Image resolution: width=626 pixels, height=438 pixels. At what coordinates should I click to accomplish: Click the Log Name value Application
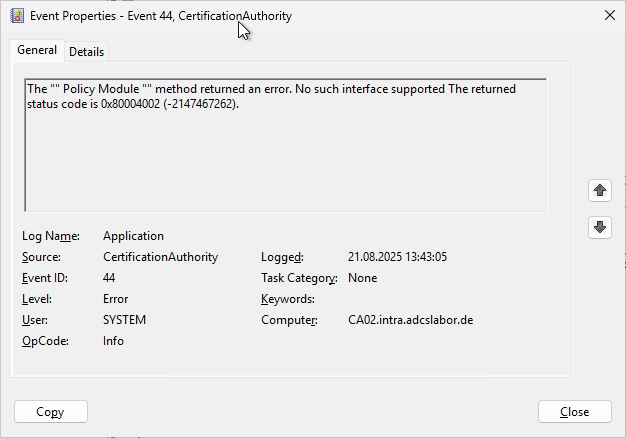coord(133,236)
